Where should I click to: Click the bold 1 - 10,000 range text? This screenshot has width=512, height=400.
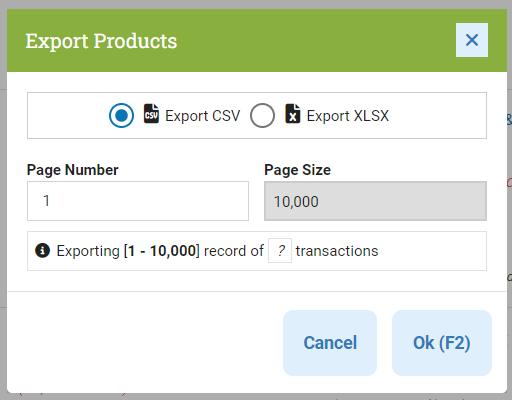(x=162, y=251)
